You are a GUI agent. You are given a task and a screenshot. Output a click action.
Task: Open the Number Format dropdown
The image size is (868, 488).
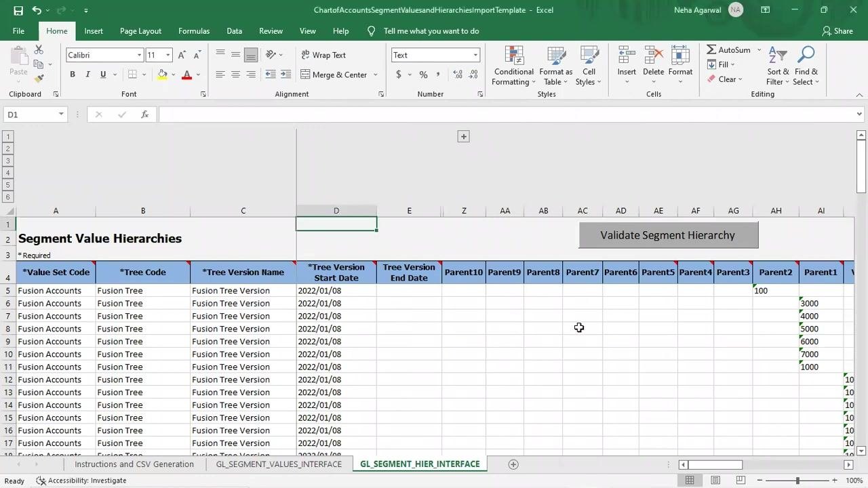tap(475, 55)
